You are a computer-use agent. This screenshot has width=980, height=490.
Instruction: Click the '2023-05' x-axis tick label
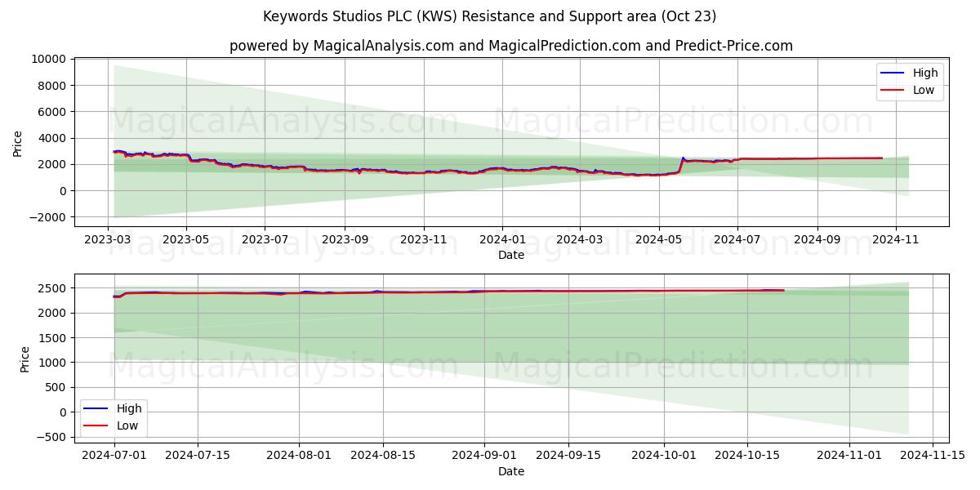click(185, 240)
